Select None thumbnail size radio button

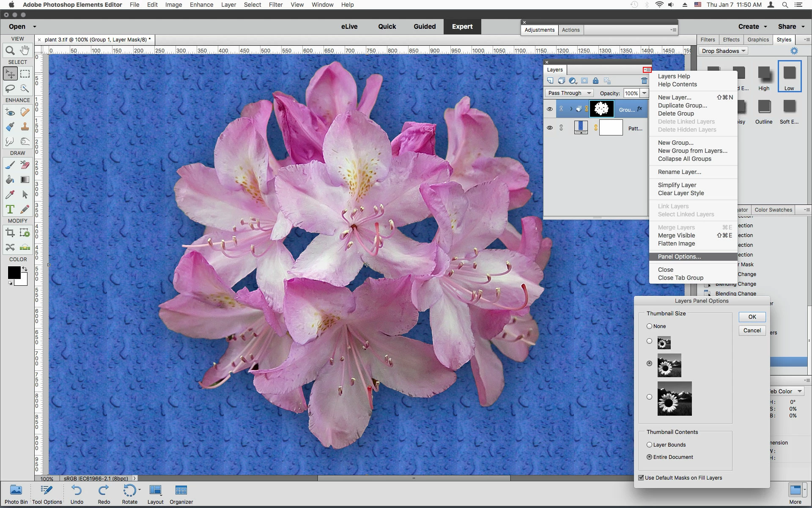point(649,326)
